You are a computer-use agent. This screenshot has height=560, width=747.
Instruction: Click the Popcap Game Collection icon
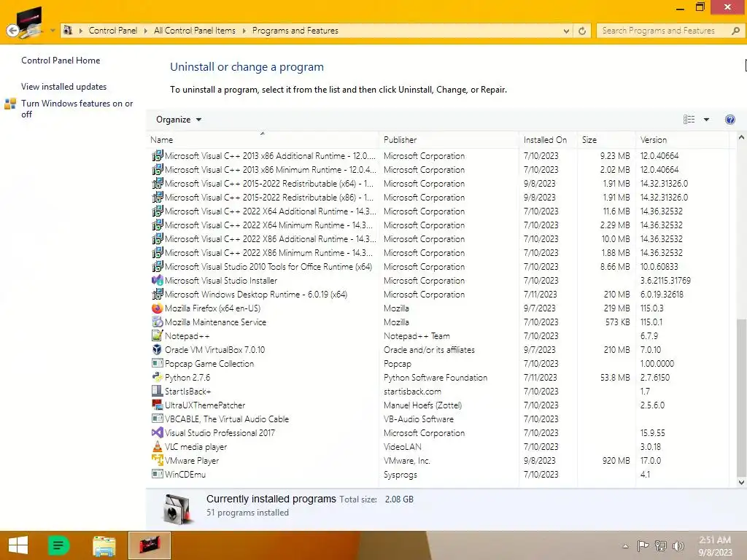[x=158, y=363]
